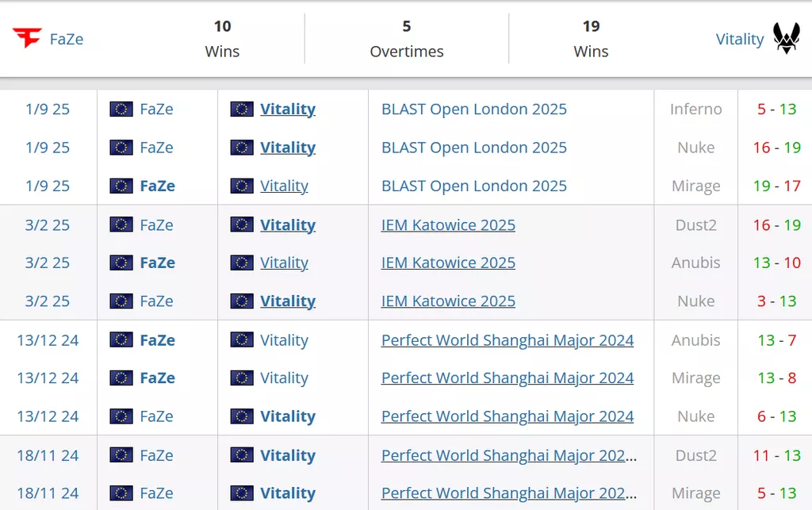Open Perfect World Shanghai Major 2024 on 13-7 Anubis row
Image resolution: width=812 pixels, height=510 pixels.
tap(507, 340)
